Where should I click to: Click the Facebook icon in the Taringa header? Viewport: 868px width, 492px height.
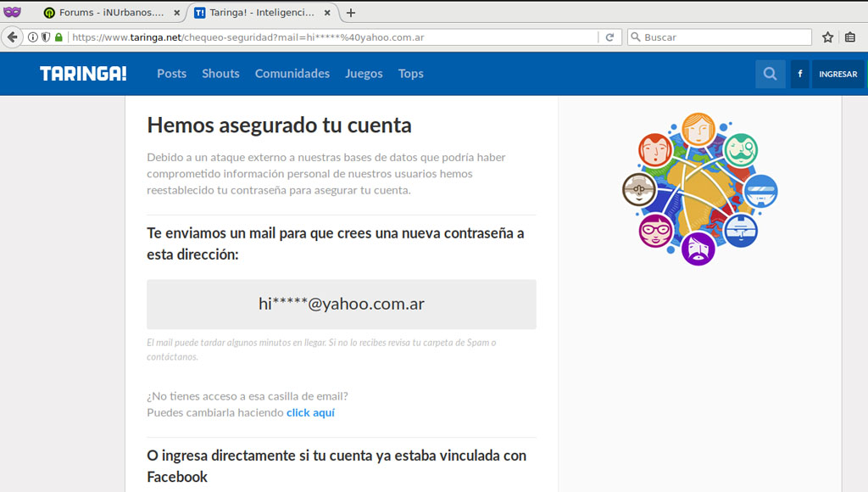click(x=799, y=74)
